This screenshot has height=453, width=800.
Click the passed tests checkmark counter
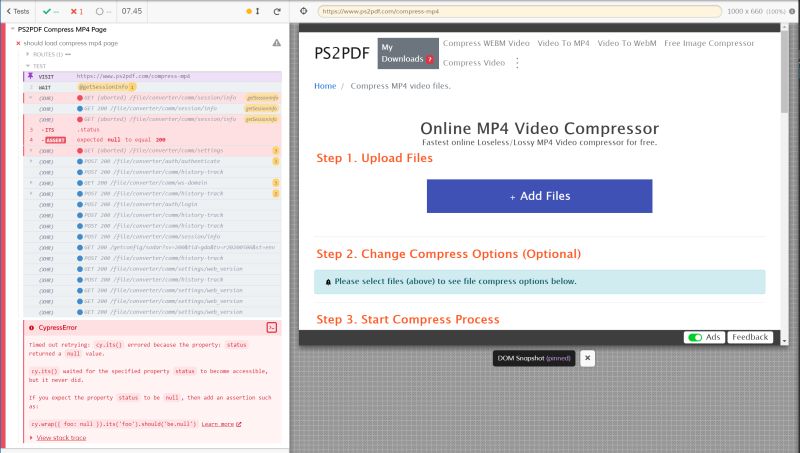pos(51,11)
